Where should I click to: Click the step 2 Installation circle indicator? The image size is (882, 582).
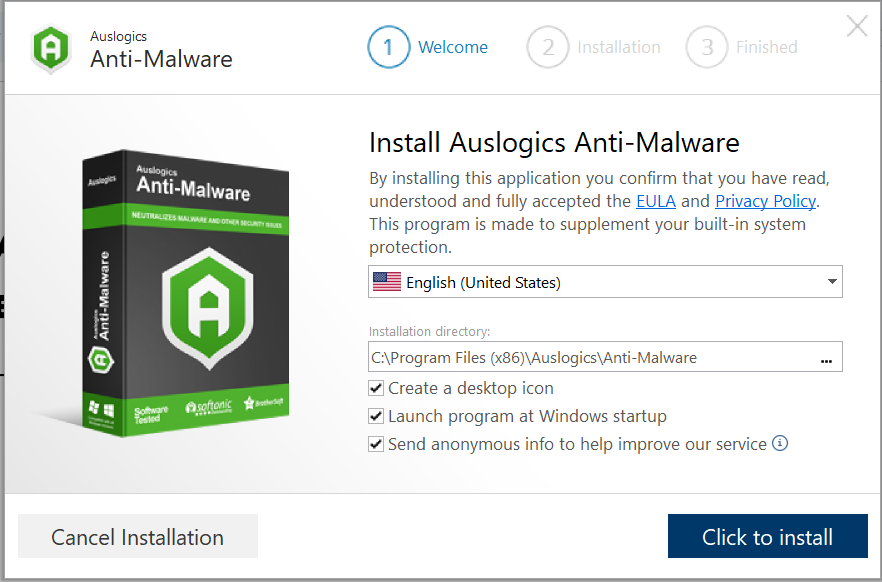(x=548, y=46)
